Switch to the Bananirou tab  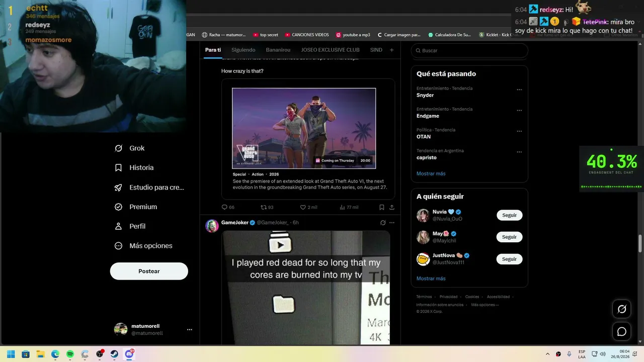278,50
